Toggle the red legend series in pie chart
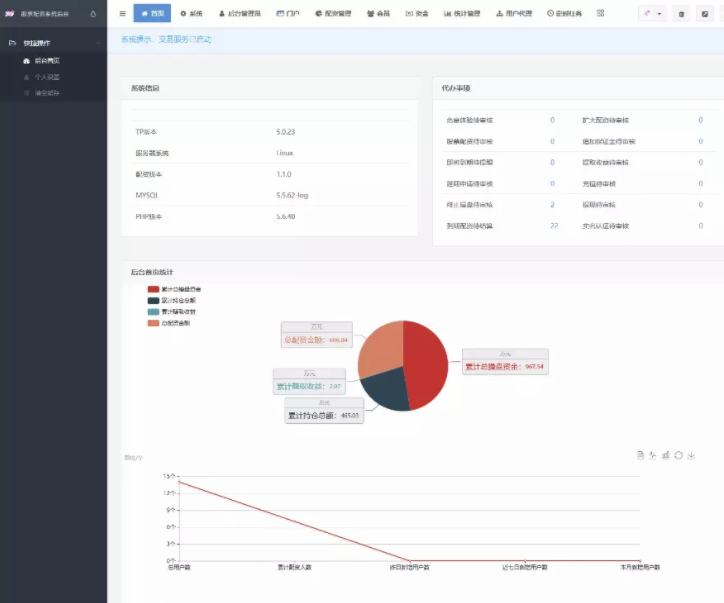 [x=153, y=289]
